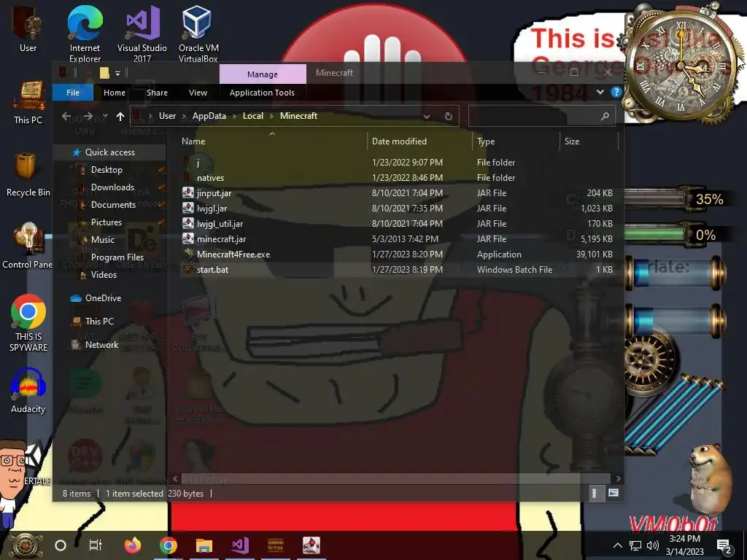Image resolution: width=747 pixels, height=560 pixels.
Task: Click the Local breadcrumb segment
Action: 253,116
